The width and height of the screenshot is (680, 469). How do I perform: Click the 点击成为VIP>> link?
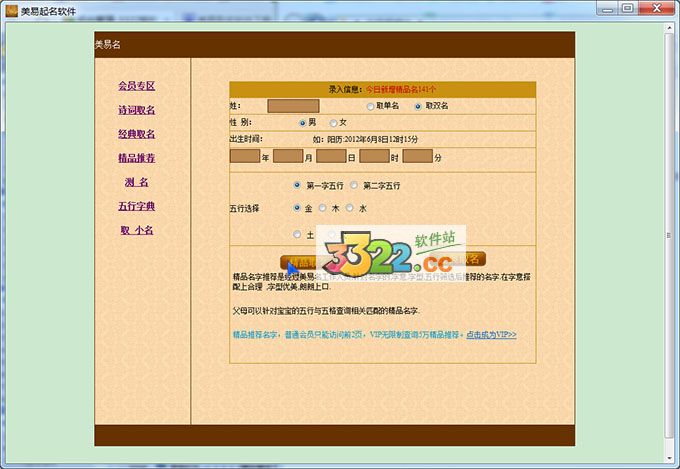point(491,335)
